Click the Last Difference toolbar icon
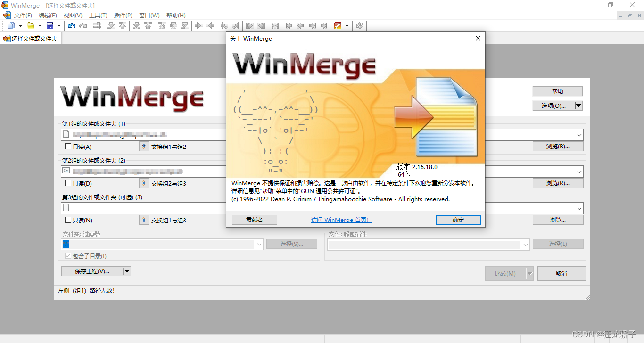The image size is (644, 343). [185, 25]
